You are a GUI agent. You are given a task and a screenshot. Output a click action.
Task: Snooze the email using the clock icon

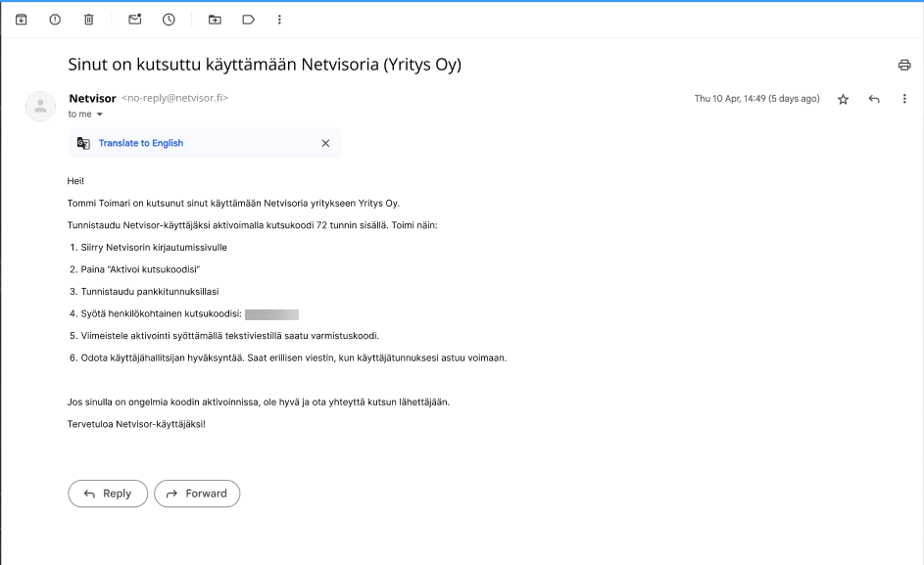click(x=170, y=20)
